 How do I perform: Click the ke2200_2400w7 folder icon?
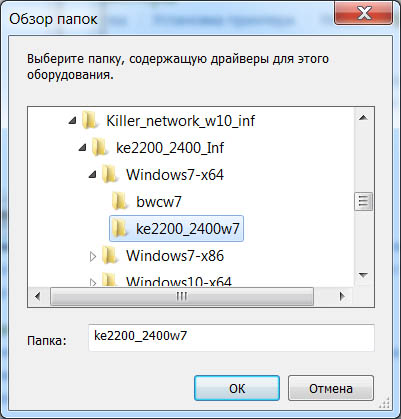pos(119,228)
